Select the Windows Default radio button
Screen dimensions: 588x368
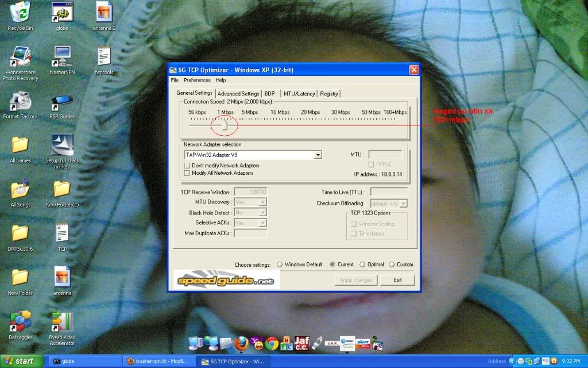point(280,264)
